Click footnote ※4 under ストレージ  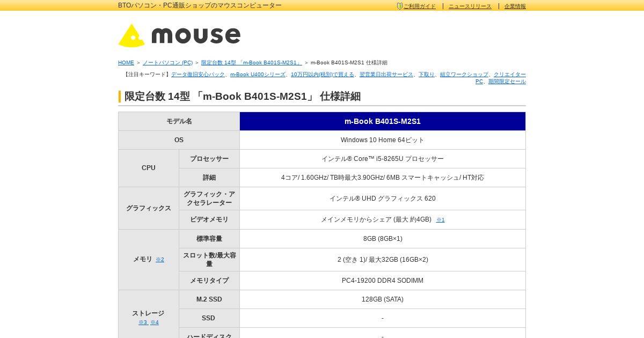click(x=155, y=322)
